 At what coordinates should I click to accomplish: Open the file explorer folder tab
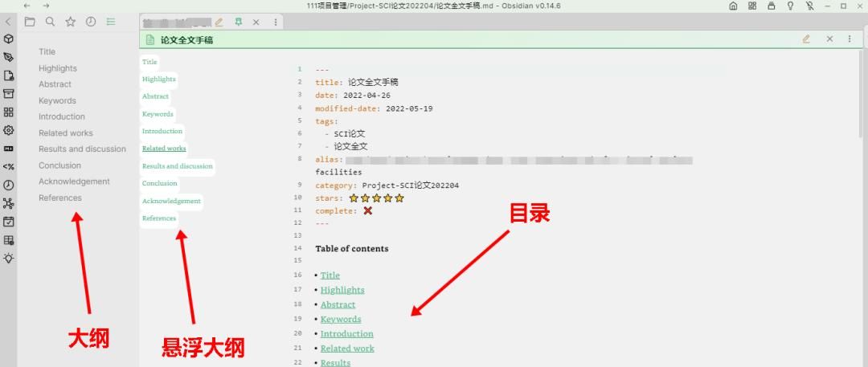pos(30,22)
